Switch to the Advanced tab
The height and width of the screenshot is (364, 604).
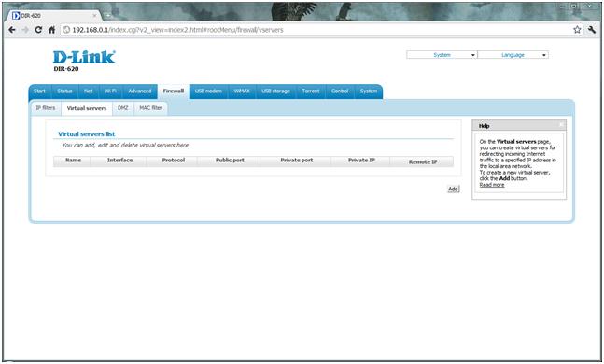140,91
